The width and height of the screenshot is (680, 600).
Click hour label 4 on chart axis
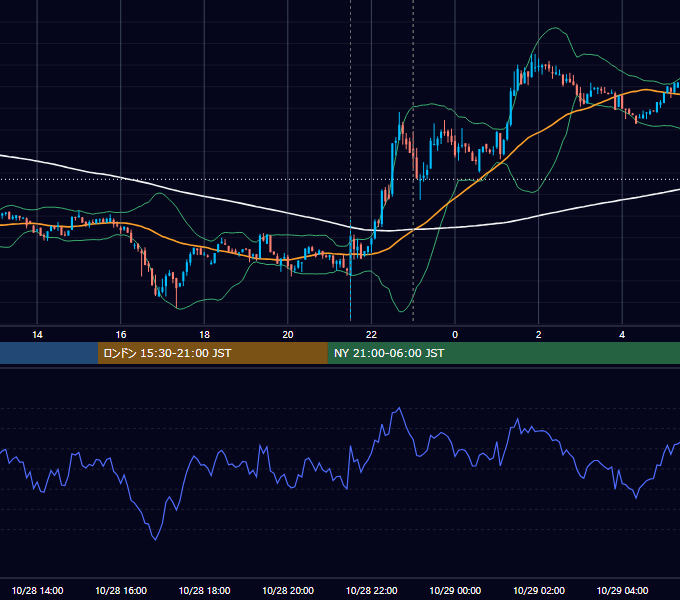pyautogui.click(x=622, y=335)
